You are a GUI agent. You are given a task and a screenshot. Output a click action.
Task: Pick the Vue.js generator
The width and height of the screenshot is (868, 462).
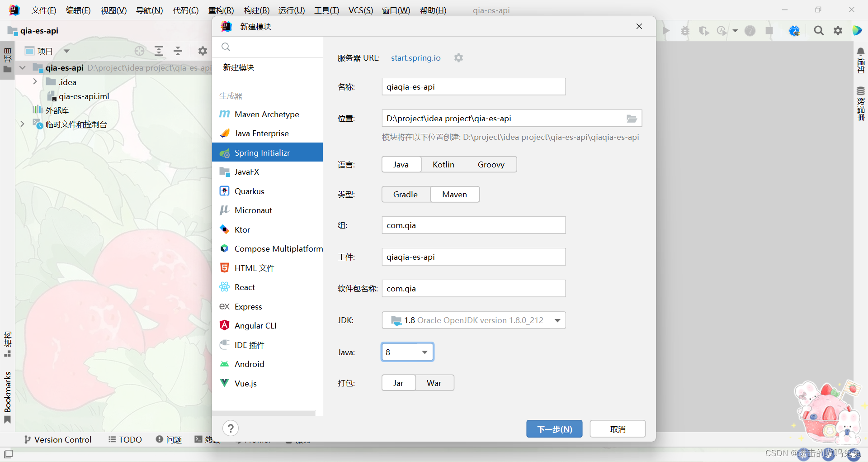(x=267, y=383)
